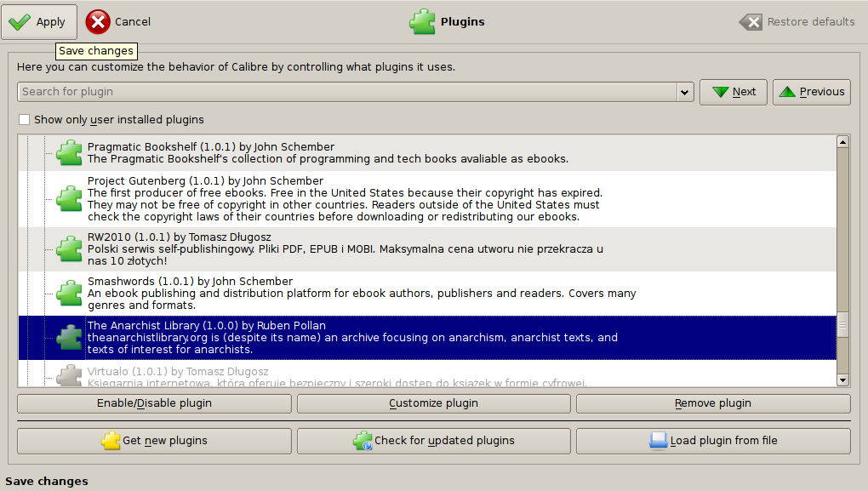Open Customize plugin button
868x491 pixels.
pyautogui.click(x=433, y=403)
